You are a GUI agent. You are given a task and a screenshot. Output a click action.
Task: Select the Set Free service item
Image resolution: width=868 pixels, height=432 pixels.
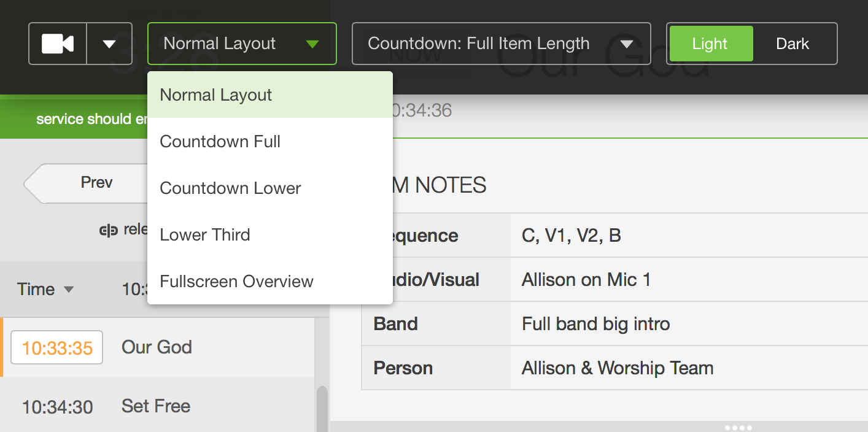(x=155, y=406)
